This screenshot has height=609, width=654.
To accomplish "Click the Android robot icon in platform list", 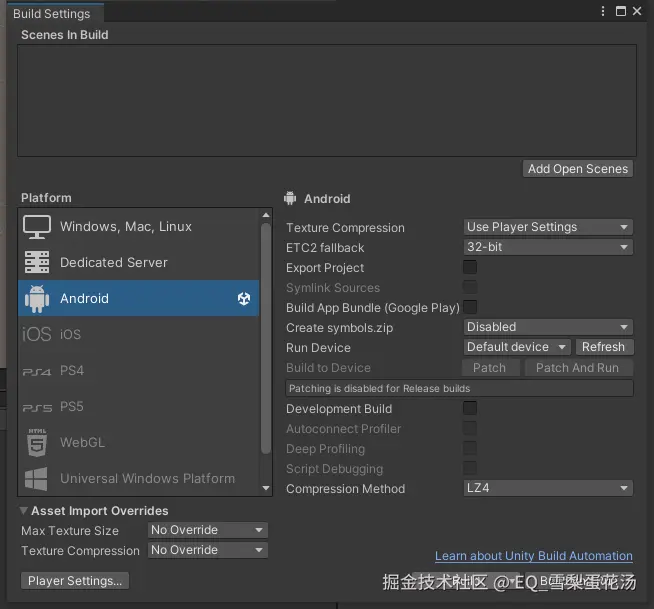I will [x=37, y=299].
